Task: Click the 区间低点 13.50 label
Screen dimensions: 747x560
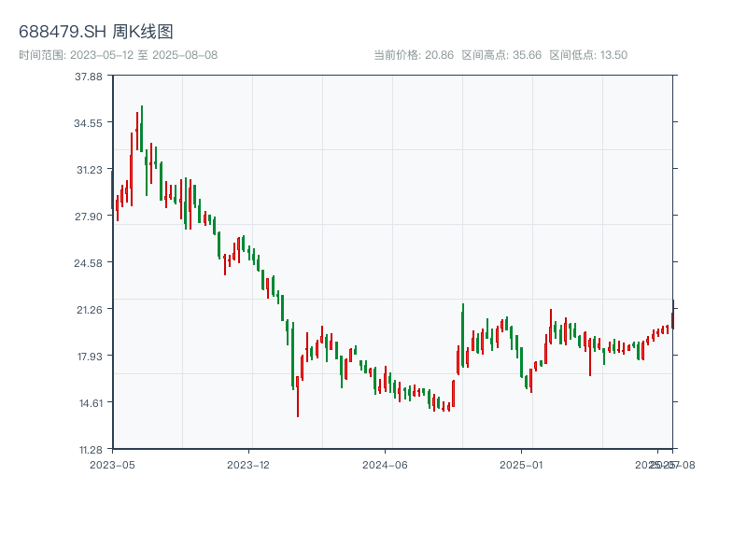Action: pyautogui.click(x=588, y=55)
